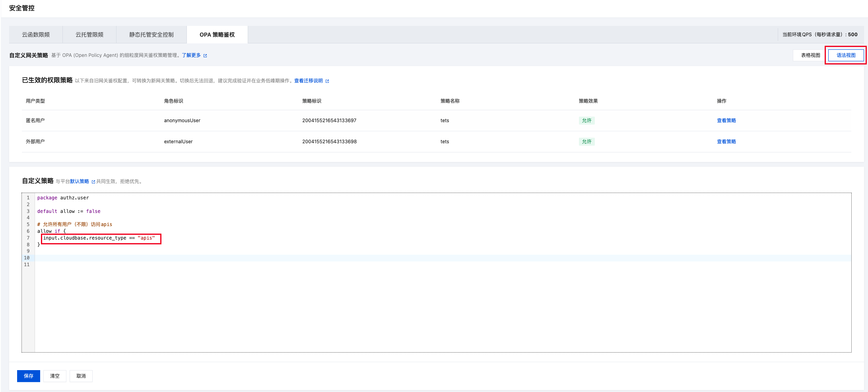Click policy name tets in externalUser row
Screen dimensions: 868x392
tap(445, 142)
